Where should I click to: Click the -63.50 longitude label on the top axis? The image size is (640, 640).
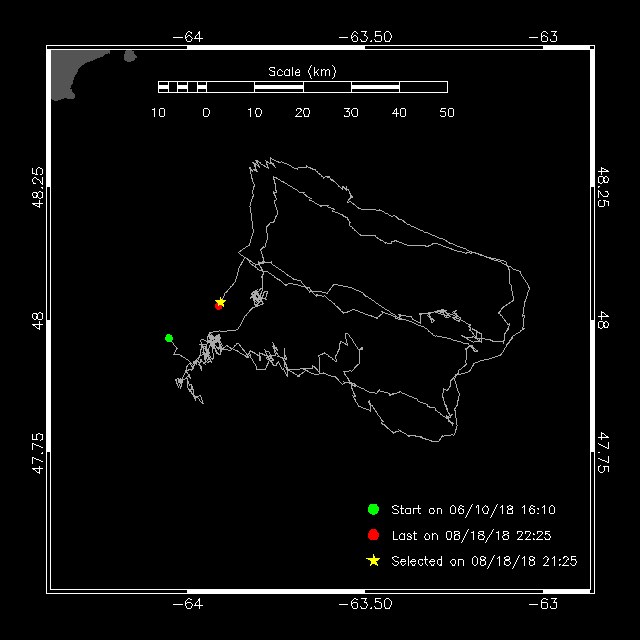tap(365, 37)
